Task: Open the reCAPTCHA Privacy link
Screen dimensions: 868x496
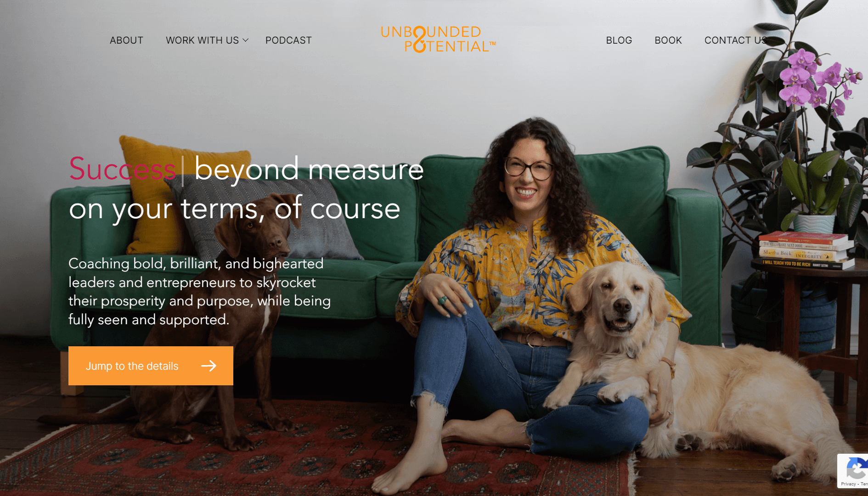Action: tap(848, 484)
